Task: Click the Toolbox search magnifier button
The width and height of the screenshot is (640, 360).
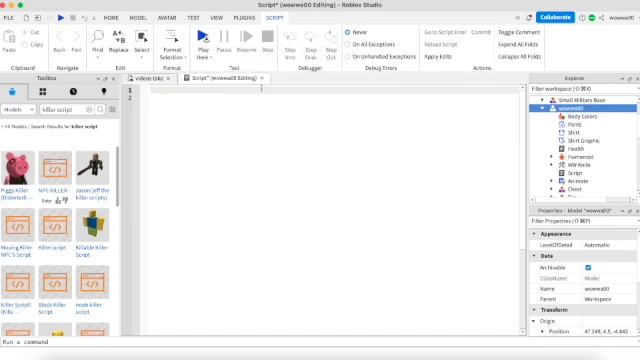Action: [100, 109]
